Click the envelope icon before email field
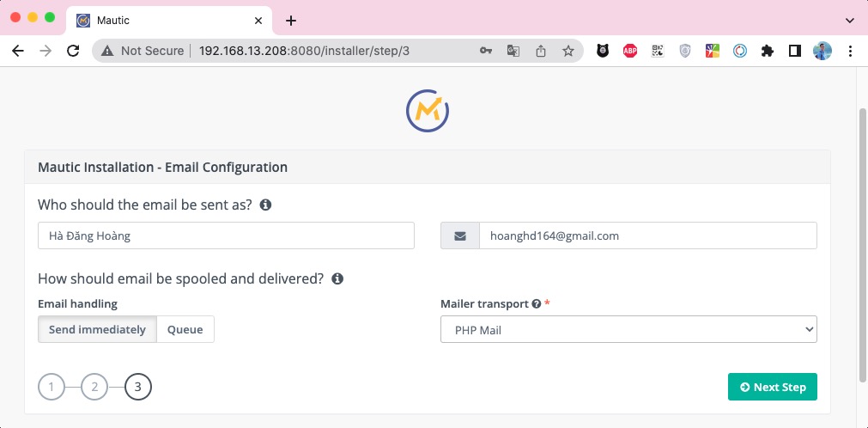The height and width of the screenshot is (428, 868). 460,235
